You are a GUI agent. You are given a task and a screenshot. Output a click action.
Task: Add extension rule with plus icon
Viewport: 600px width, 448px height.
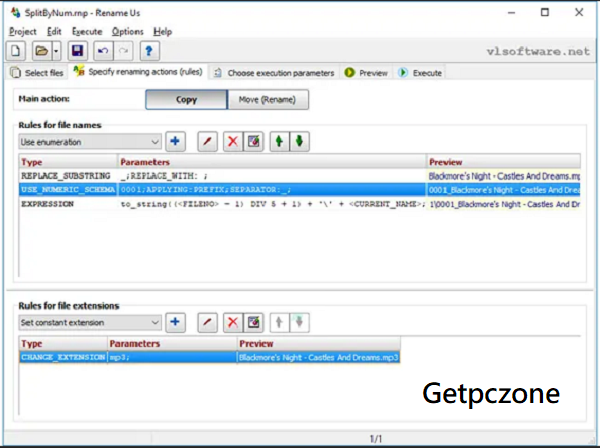[175, 322]
